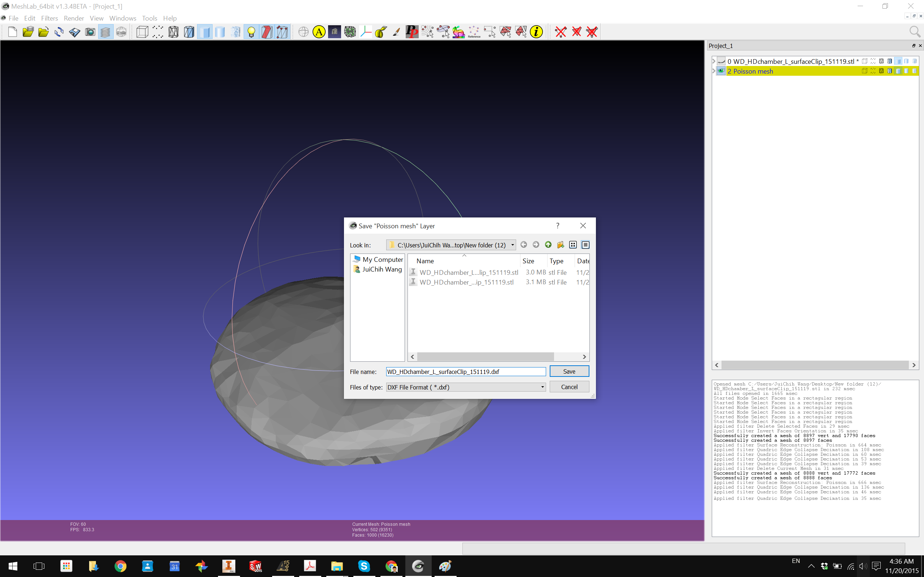Click the Cancel button in dialog
The image size is (924, 577).
point(568,387)
